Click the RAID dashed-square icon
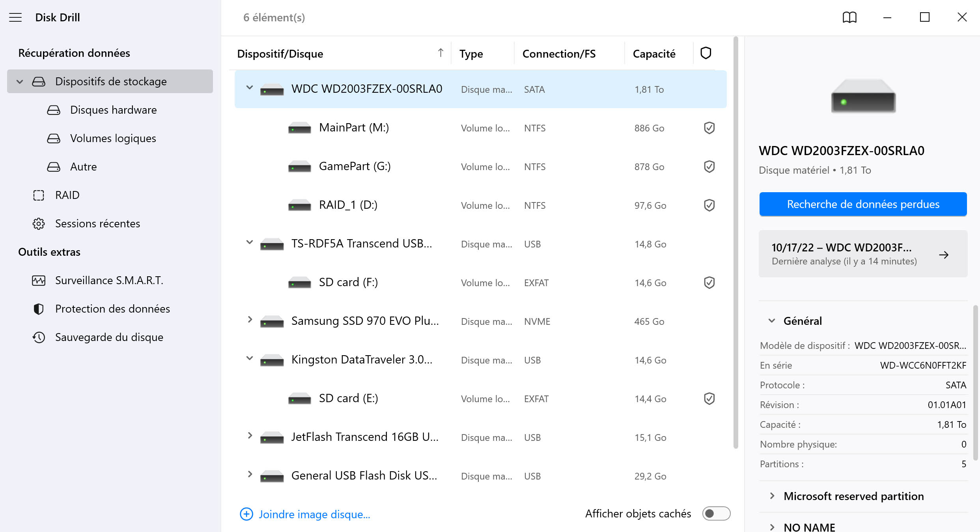The width and height of the screenshot is (980, 532). 39,195
